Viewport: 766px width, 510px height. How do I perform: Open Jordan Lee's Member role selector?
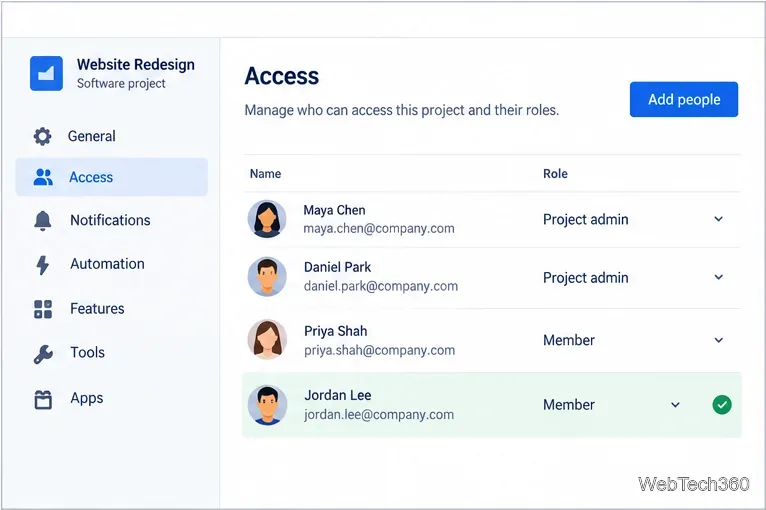click(612, 404)
